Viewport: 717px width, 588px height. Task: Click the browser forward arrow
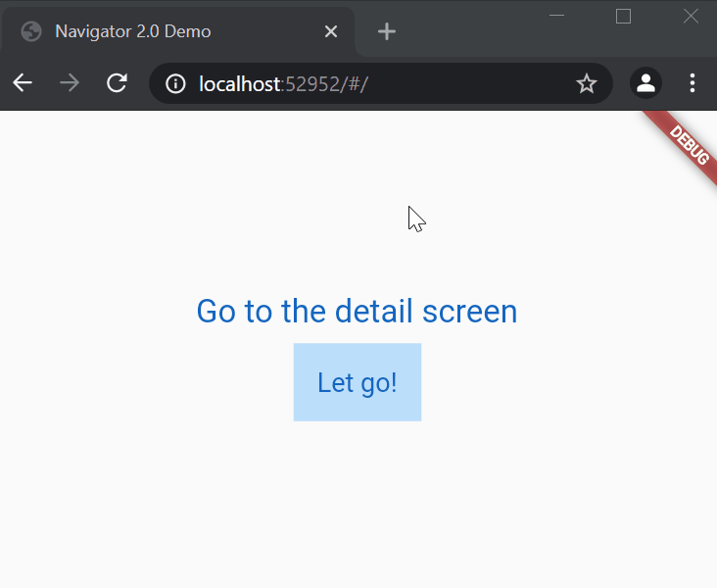[x=70, y=83]
